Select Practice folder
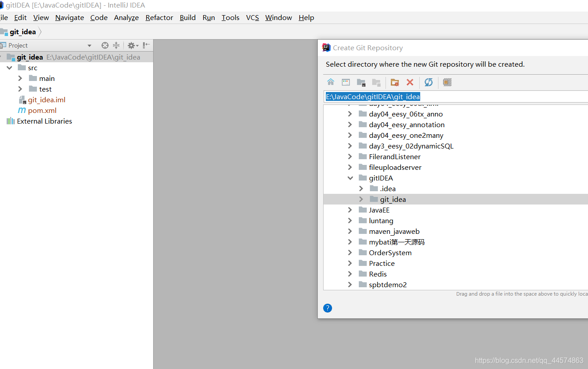This screenshot has height=369, width=588. pyautogui.click(x=382, y=263)
